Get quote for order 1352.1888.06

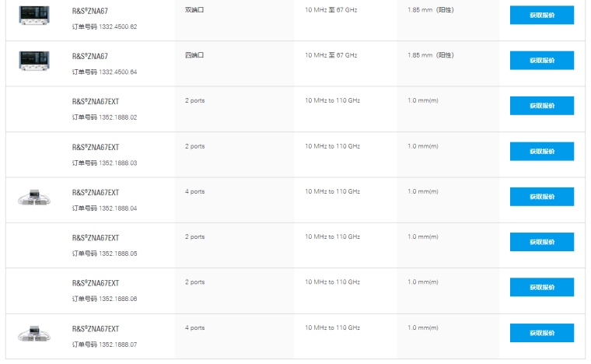[x=541, y=287]
